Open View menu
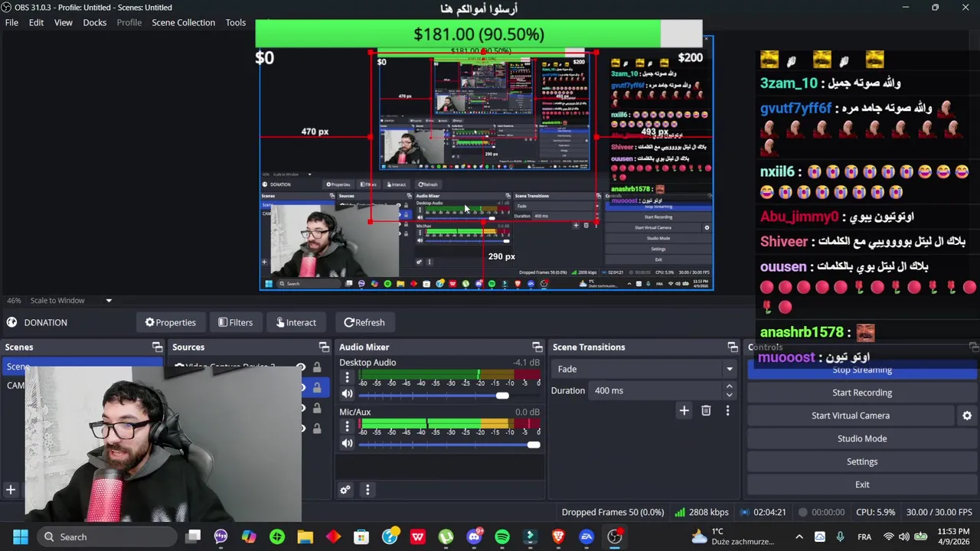 [x=63, y=22]
